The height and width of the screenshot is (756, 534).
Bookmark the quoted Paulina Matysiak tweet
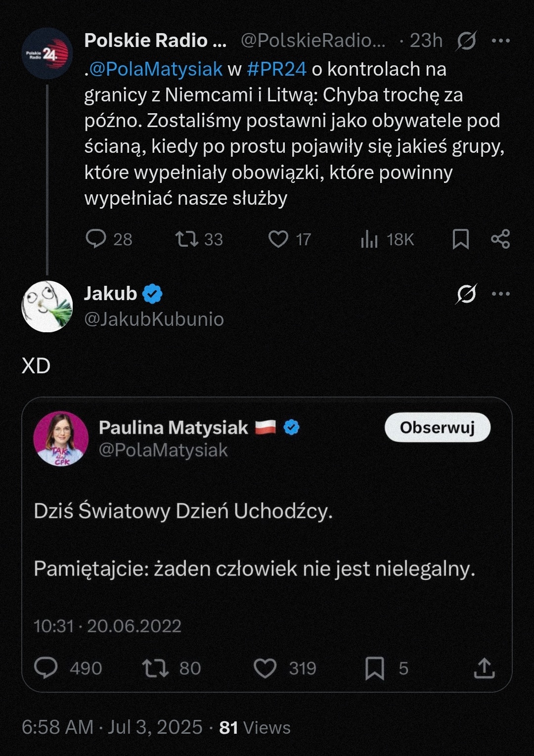pyautogui.click(x=375, y=668)
